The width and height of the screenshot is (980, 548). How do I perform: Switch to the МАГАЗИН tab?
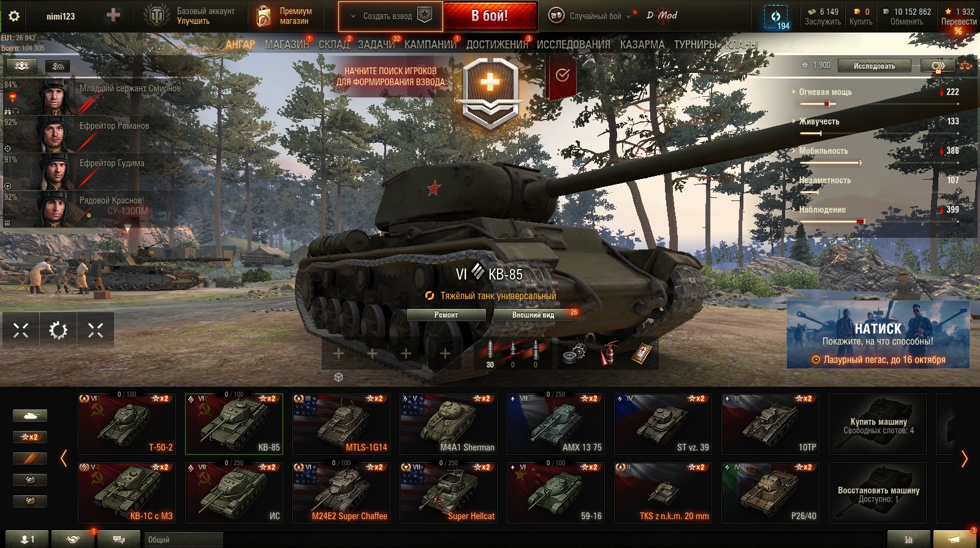point(287,45)
